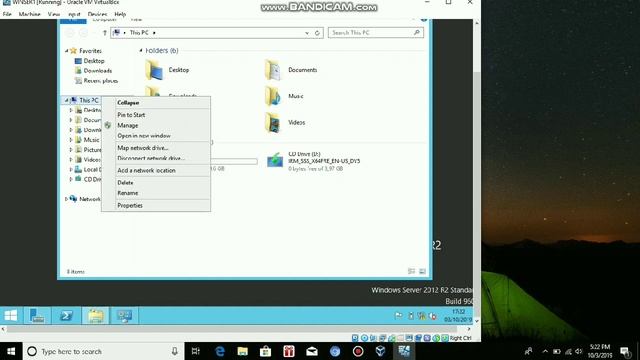Expand the Pictures tree node
Screen dimensions: 640x360
(x=71, y=150)
